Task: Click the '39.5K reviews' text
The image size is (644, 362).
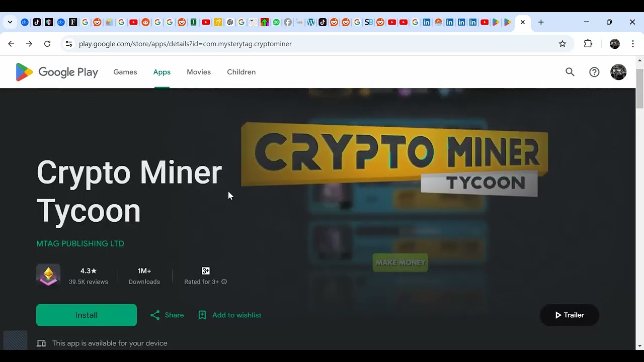Action: [89, 282]
